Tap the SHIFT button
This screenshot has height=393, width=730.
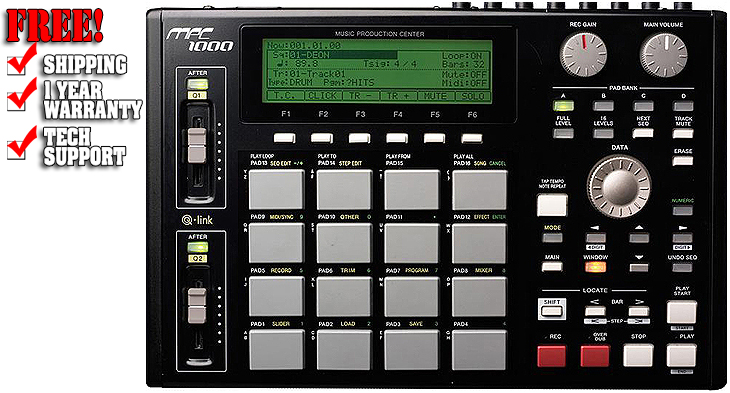pyautogui.click(x=552, y=310)
